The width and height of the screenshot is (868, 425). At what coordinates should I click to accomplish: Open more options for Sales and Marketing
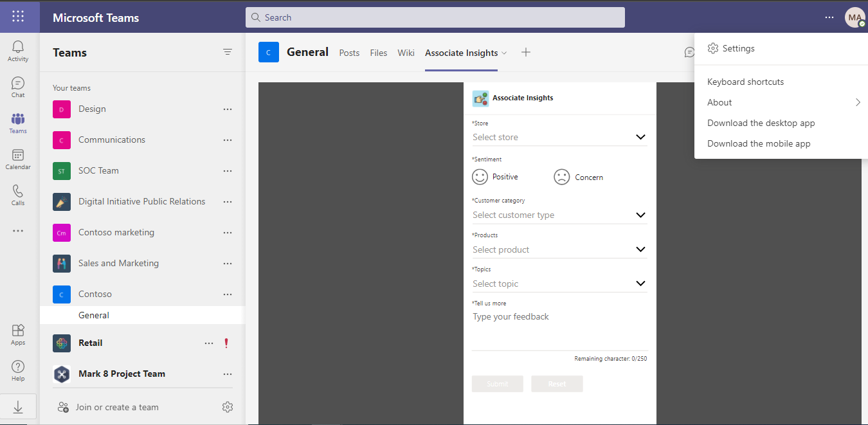[228, 264]
